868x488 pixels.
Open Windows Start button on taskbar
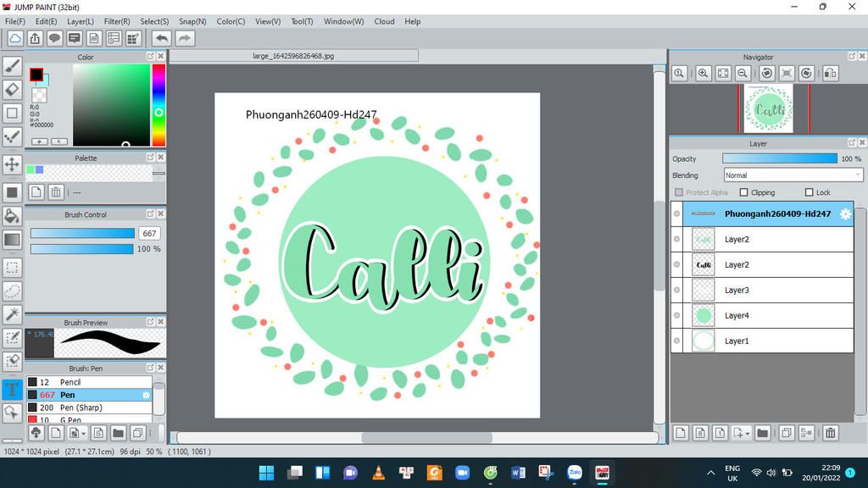pyautogui.click(x=266, y=473)
